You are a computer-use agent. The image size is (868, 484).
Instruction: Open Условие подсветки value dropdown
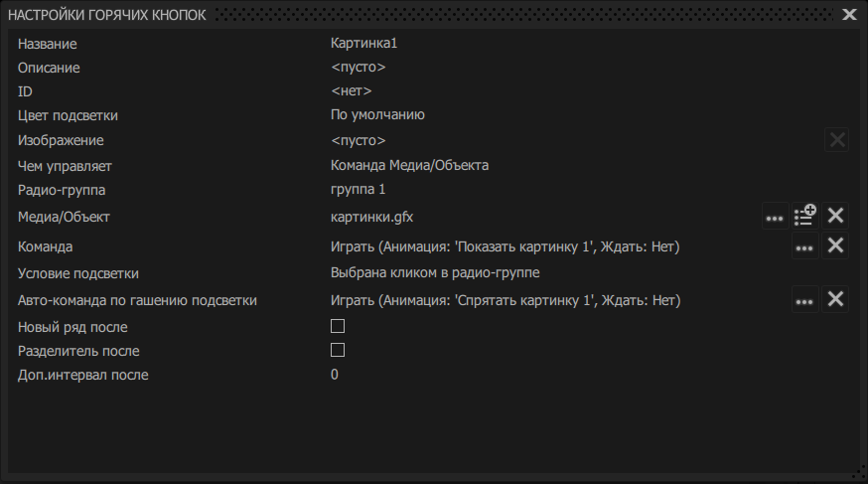click(x=435, y=272)
